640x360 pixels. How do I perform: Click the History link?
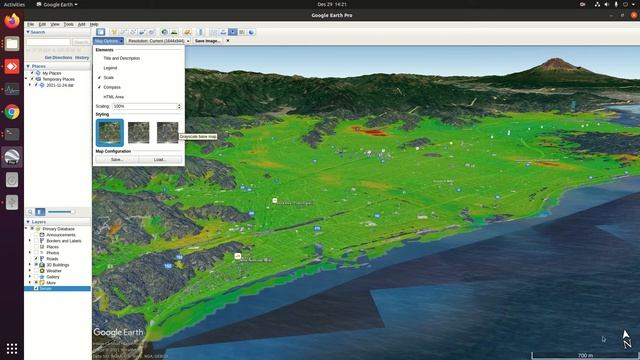click(x=82, y=58)
